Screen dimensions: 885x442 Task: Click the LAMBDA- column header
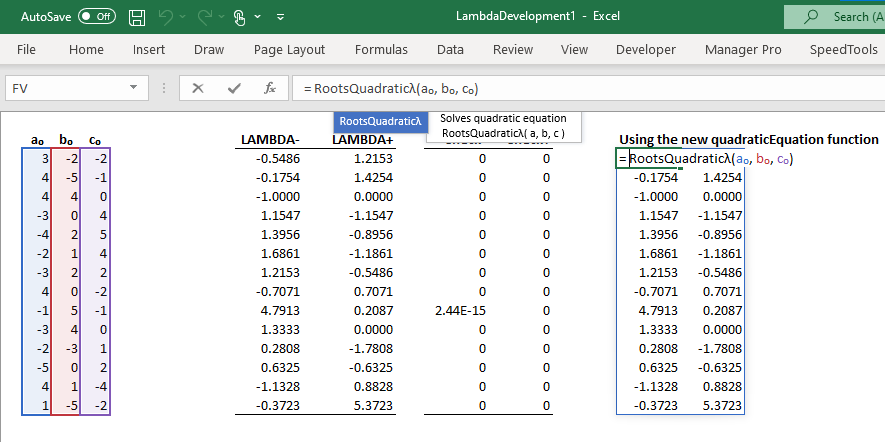point(270,139)
